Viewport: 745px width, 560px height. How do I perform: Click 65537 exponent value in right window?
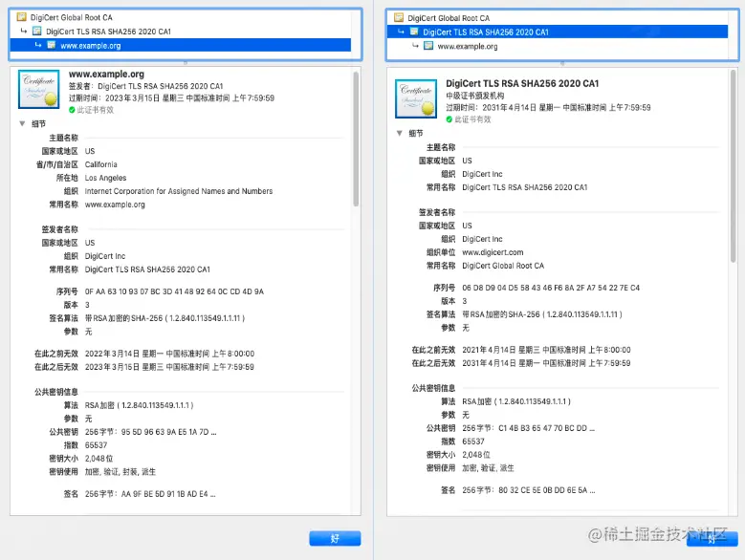[473, 442]
